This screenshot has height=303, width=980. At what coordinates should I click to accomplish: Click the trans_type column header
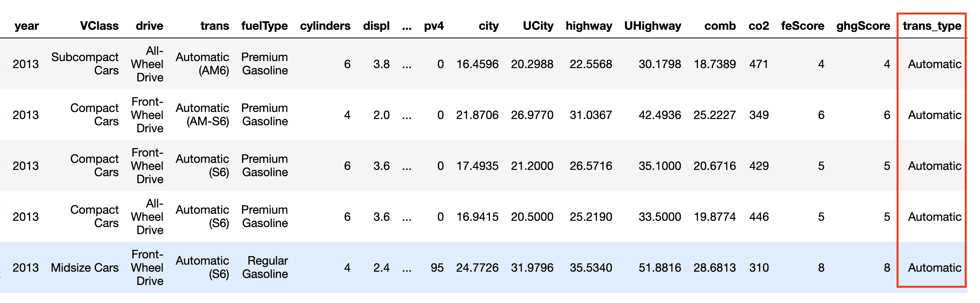point(932,26)
